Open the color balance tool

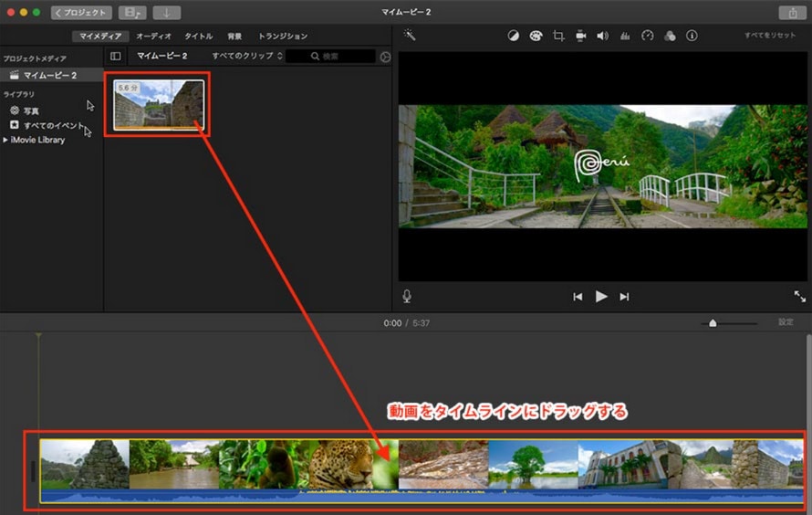pyautogui.click(x=513, y=36)
